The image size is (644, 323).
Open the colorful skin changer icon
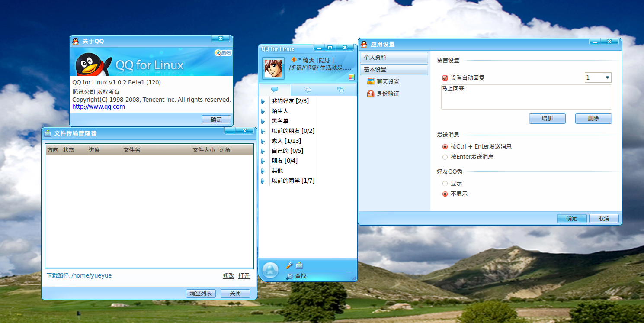point(352,77)
